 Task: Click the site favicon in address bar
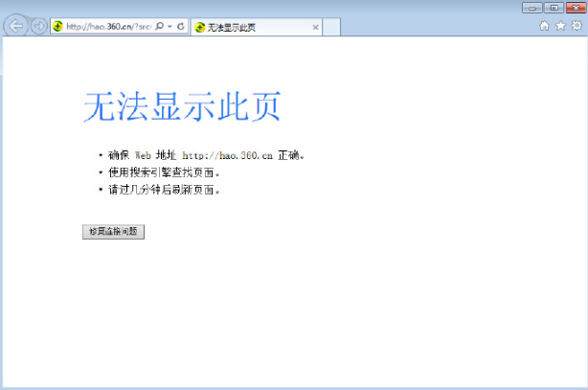click(x=57, y=26)
